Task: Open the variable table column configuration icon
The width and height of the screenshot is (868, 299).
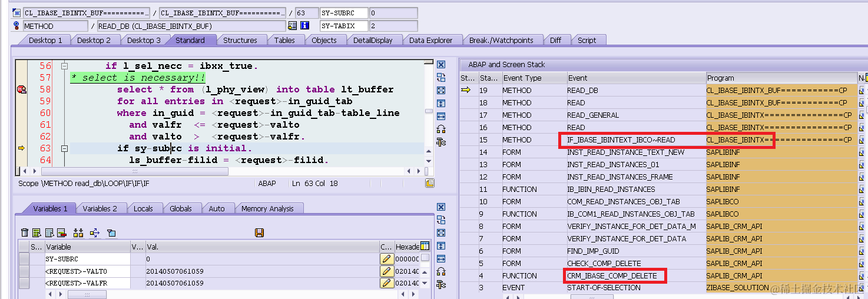Action: pyautogui.click(x=425, y=246)
